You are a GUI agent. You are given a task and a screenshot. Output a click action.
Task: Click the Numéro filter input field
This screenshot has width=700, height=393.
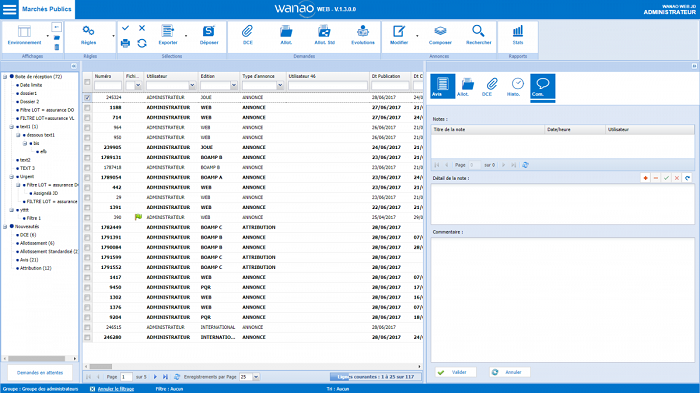click(108, 85)
